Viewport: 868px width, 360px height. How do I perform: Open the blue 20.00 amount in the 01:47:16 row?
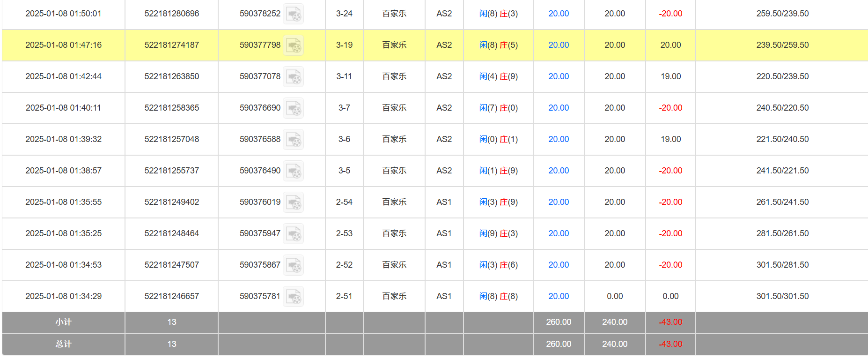point(559,45)
